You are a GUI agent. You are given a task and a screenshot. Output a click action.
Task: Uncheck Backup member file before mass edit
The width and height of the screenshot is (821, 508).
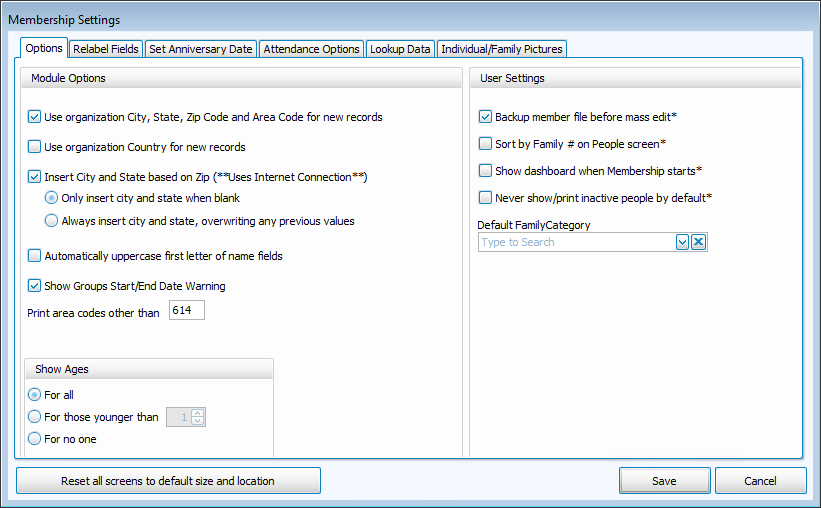[486, 117]
